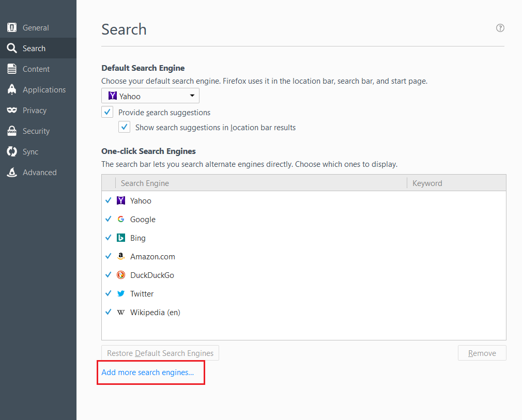Image resolution: width=522 pixels, height=420 pixels.
Task: Click the Advanced wizard hat icon in sidebar
Action: [12, 172]
